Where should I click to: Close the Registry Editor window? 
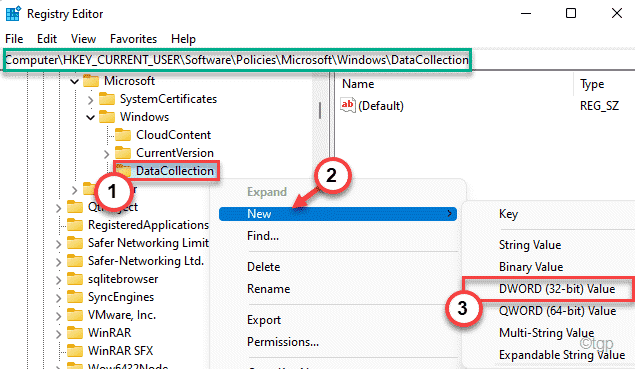[617, 14]
